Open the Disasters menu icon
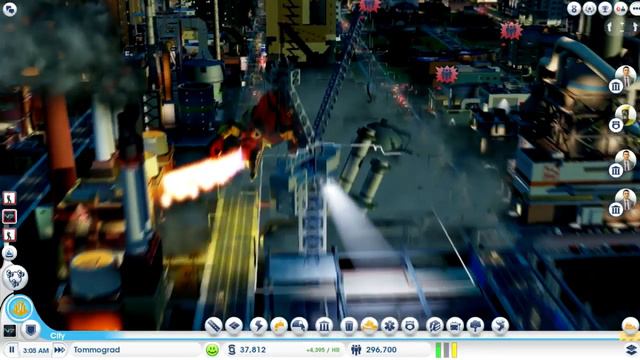 [x=500, y=326]
